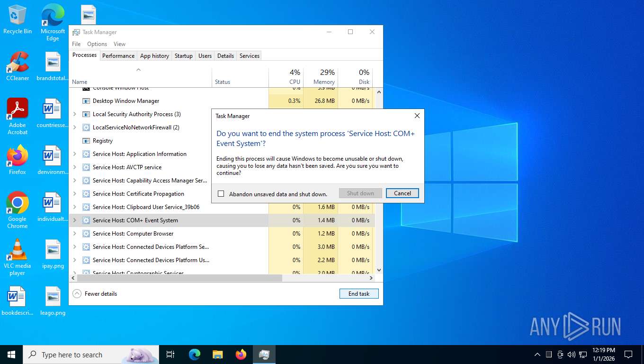Open the View menu
Viewport: 644px width, 364px height.
tap(120, 44)
